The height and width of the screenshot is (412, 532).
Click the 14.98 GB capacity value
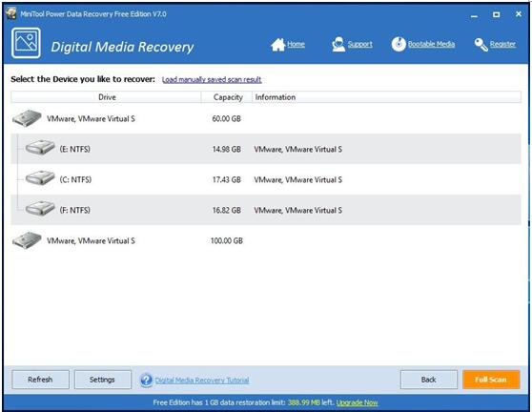[x=227, y=149]
